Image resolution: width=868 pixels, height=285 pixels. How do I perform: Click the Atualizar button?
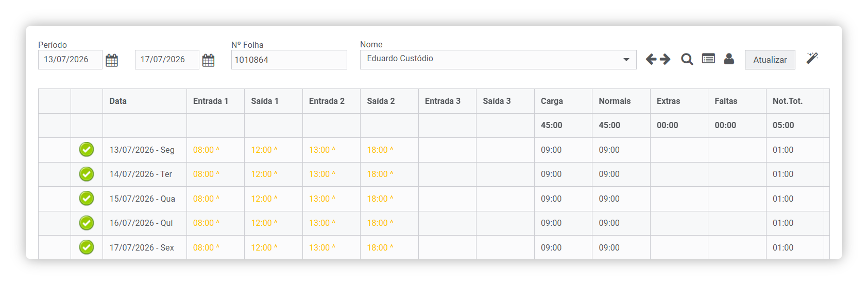(770, 60)
